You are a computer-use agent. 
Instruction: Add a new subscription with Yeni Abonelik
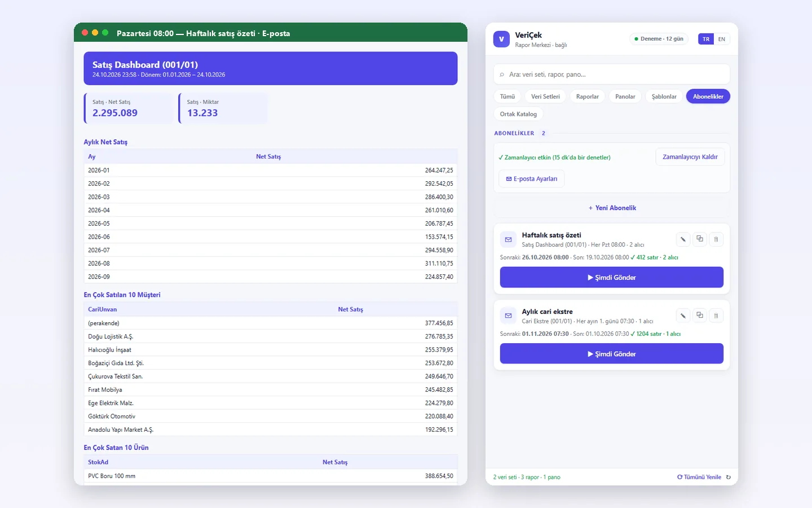[x=612, y=208]
